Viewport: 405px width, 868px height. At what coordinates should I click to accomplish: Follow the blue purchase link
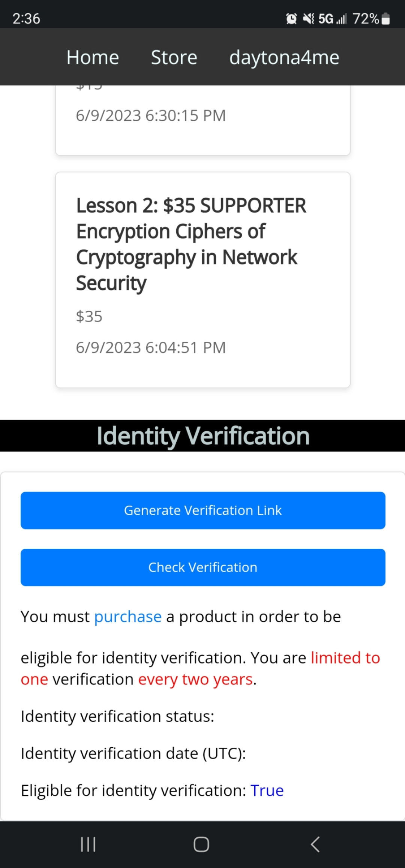tap(128, 617)
